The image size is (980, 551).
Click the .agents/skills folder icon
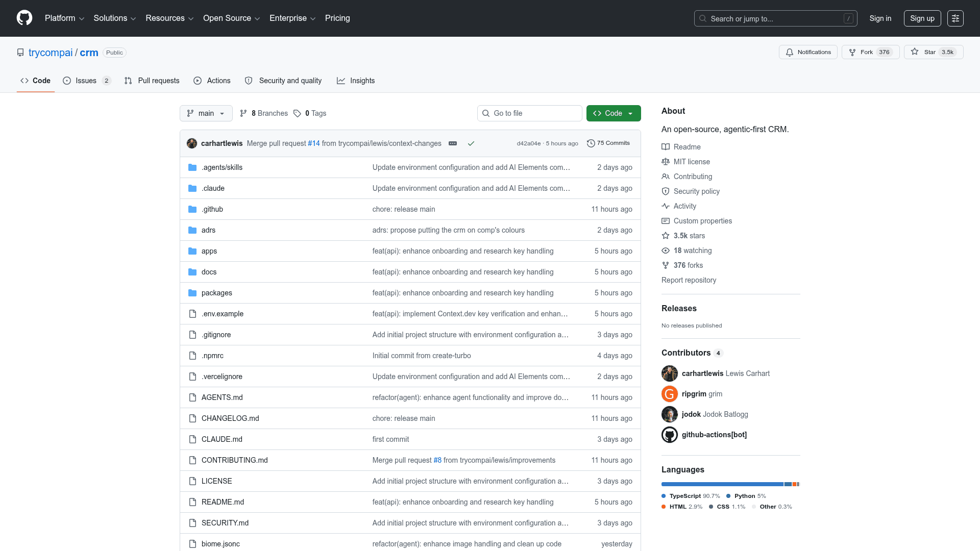192,167
